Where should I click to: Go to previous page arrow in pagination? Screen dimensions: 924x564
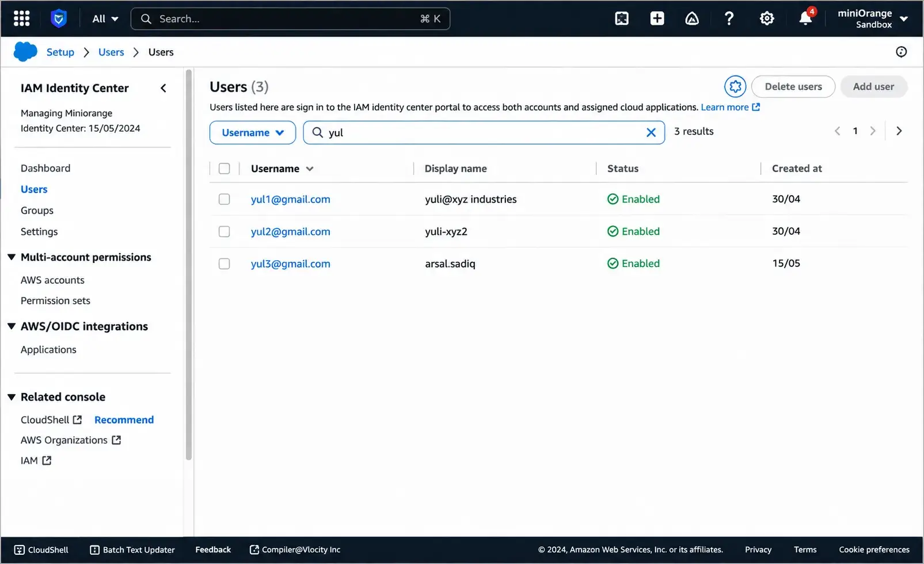(x=837, y=131)
